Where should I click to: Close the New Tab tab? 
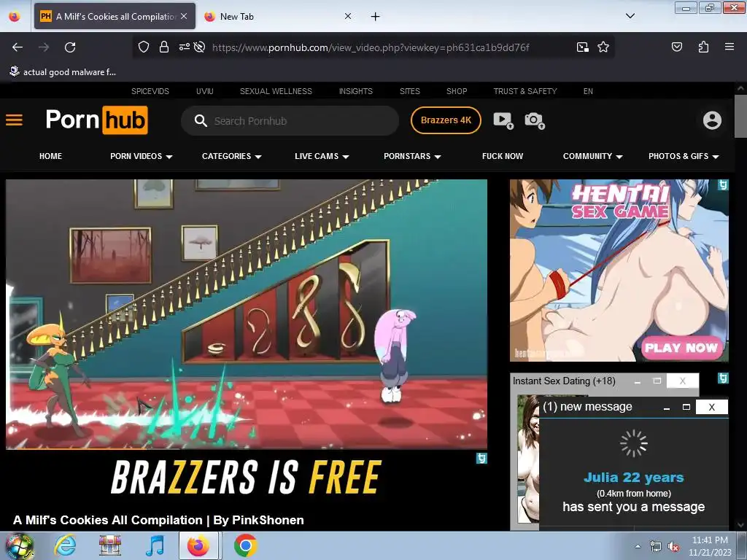[x=348, y=16]
